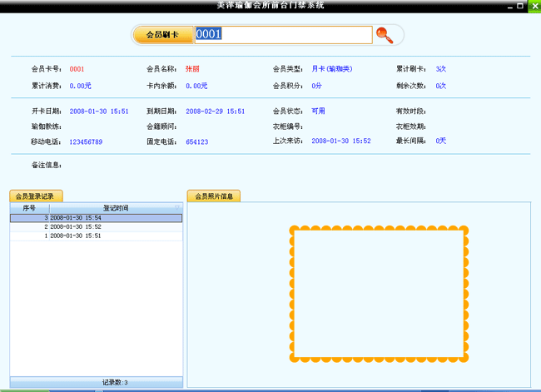Click member card number 0001 value
Image resolution: width=541 pixels, height=392 pixels.
pos(77,68)
